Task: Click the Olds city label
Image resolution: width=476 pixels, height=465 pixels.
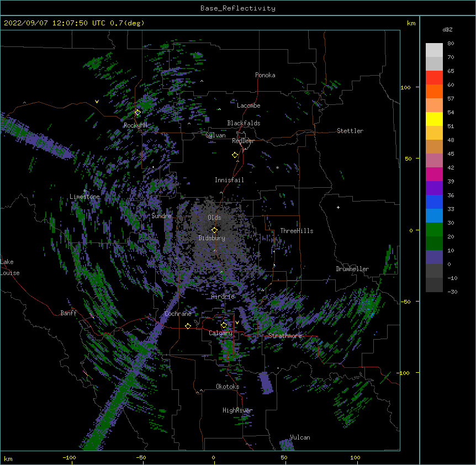Action: point(214,218)
